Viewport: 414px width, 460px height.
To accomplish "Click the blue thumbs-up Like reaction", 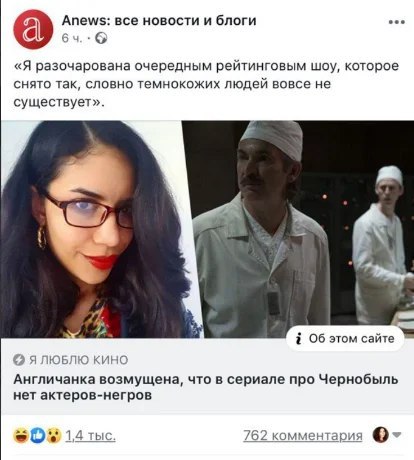I will pos(38,436).
